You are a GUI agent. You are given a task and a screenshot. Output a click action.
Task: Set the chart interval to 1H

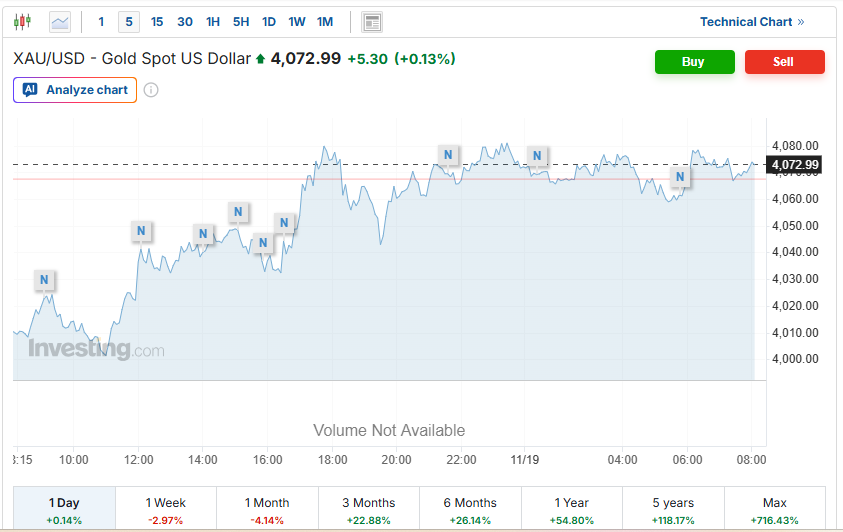pyautogui.click(x=213, y=21)
